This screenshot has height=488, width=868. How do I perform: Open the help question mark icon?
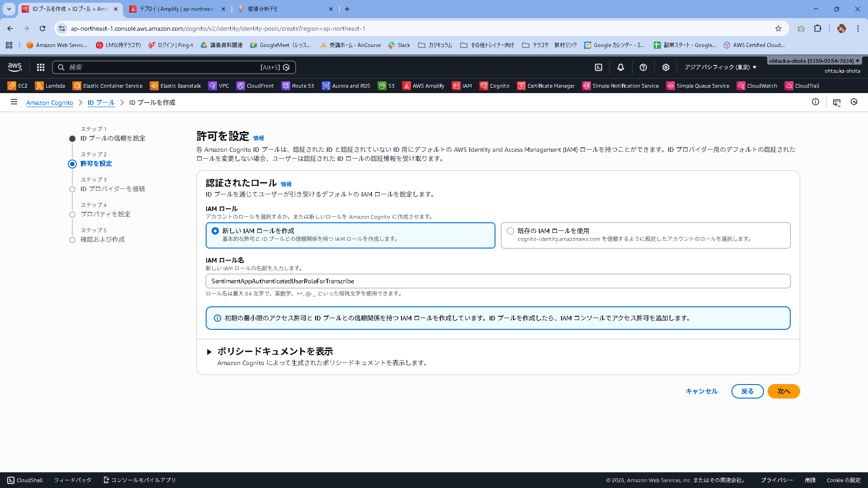click(x=643, y=67)
